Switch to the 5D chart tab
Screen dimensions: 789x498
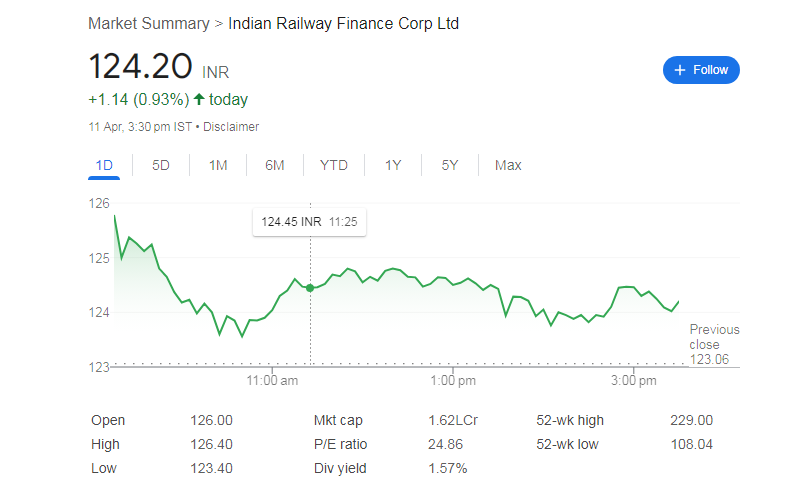coord(161,165)
